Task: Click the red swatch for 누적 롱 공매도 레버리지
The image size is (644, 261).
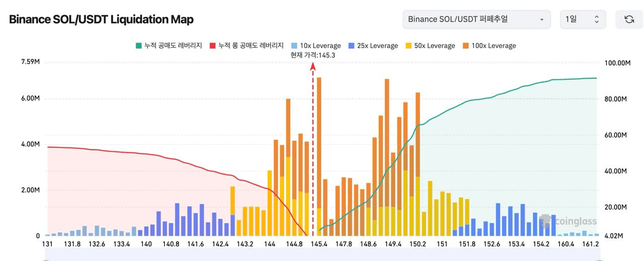Action: (x=212, y=46)
